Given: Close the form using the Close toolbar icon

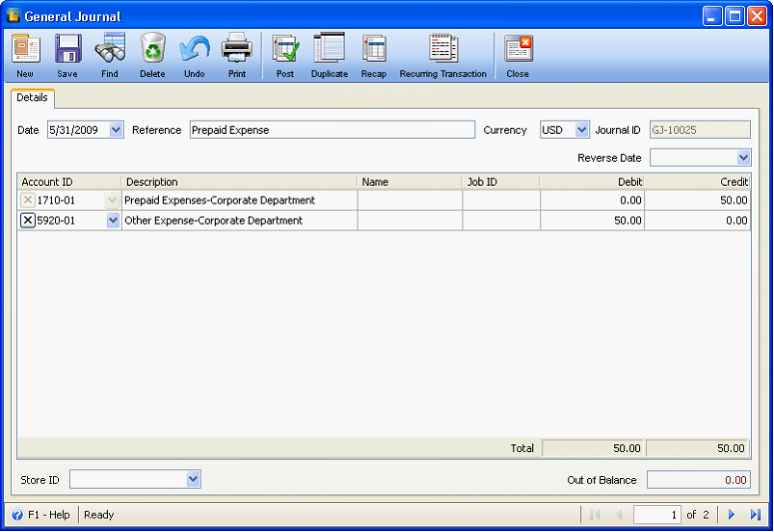Looking at the screenshot, I should [518, 48].
